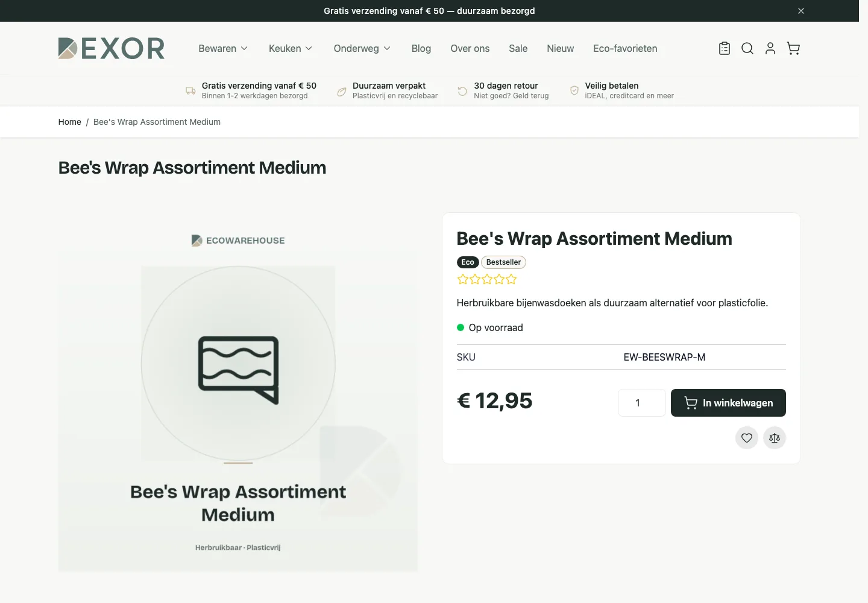Click the return arrow icon by 30 dagen retour
The image size is (868, 603).
click(x=462, y=91)
